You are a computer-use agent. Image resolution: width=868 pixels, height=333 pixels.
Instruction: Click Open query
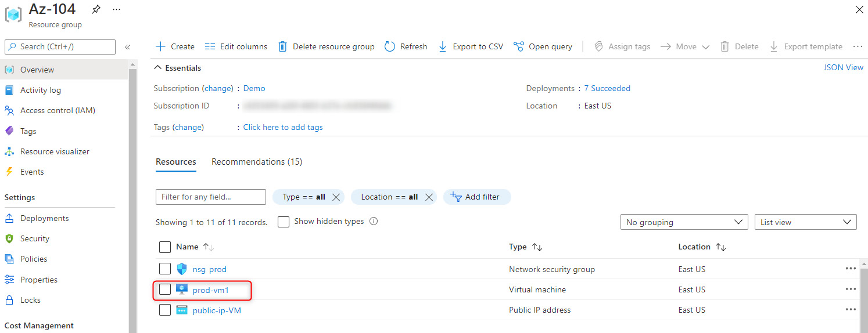pos(543,46)
